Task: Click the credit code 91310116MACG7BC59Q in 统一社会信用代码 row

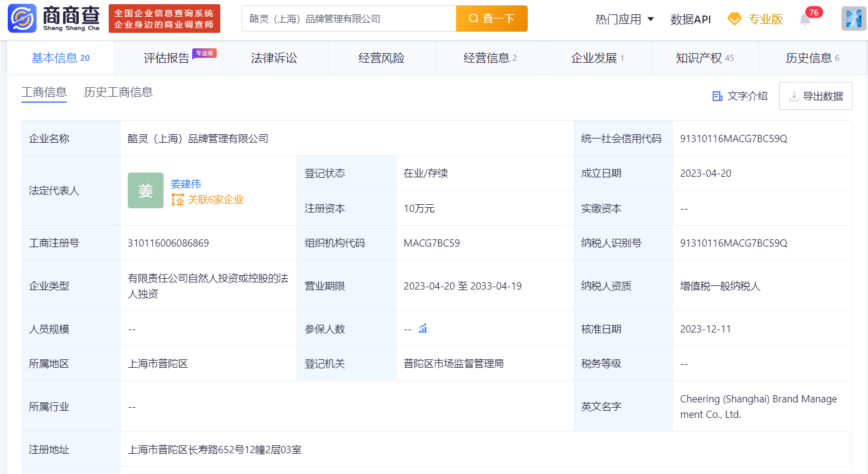Action: [x=734, y=138]
